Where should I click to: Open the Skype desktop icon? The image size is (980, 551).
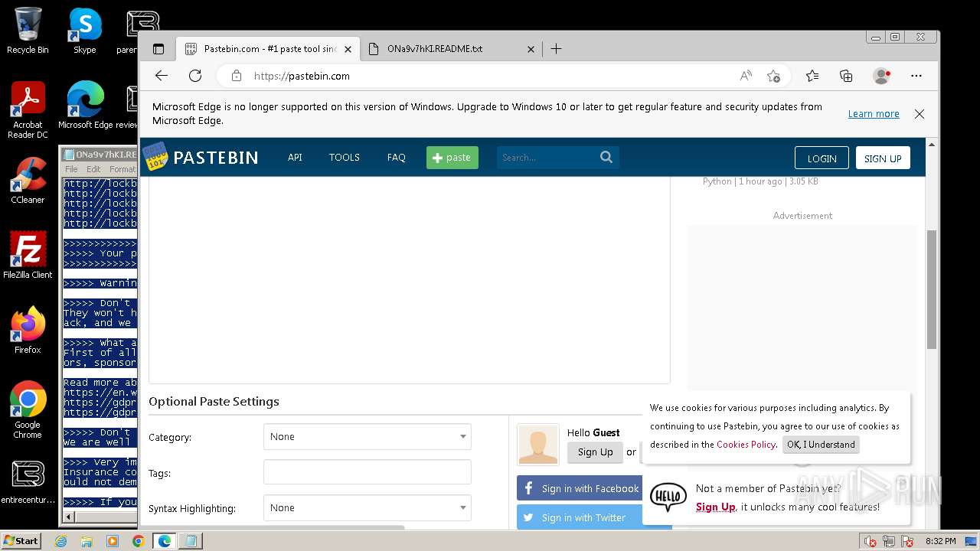85,31
